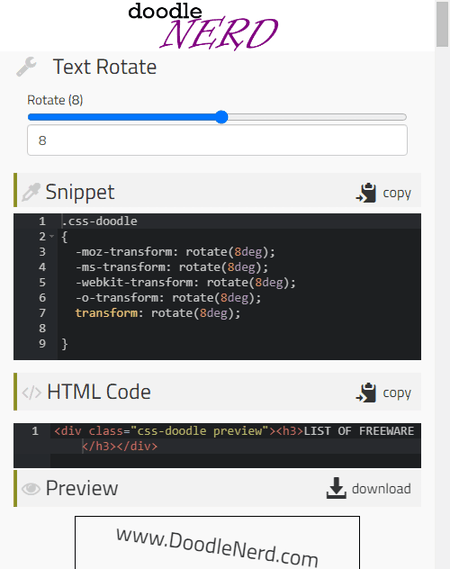Click the transform: rotate(8deg) line 7

tap(158, 313)
